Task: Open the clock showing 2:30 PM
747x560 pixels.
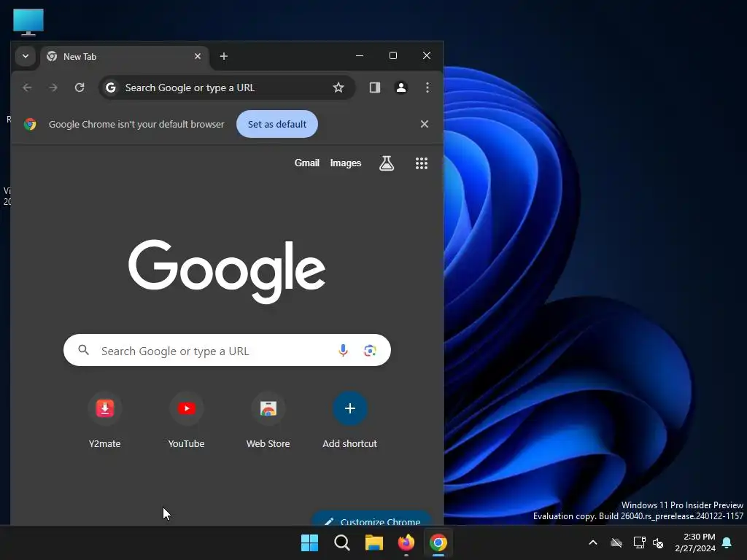Action: tap(695, 542)
